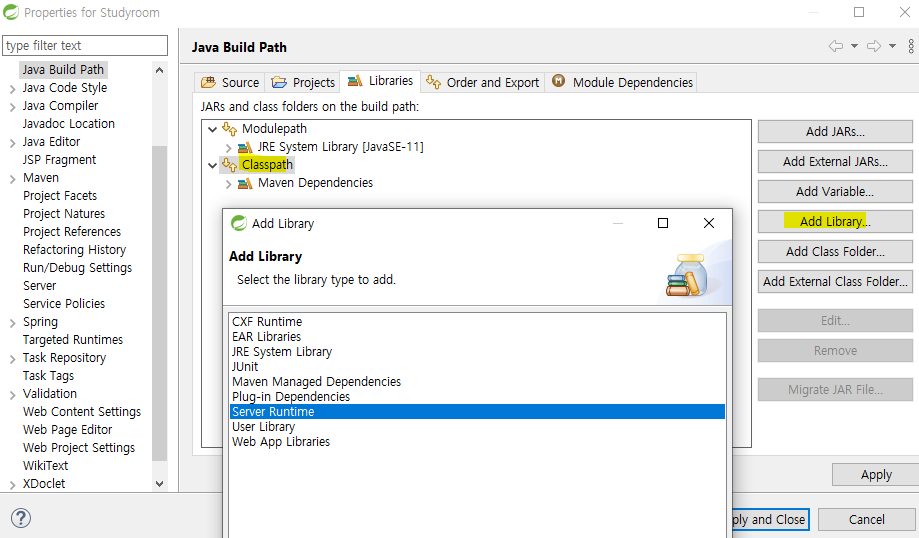Click the sidebar scroll up arrow
This screenshot has width=919, height=538.
[x=159, y=70]
